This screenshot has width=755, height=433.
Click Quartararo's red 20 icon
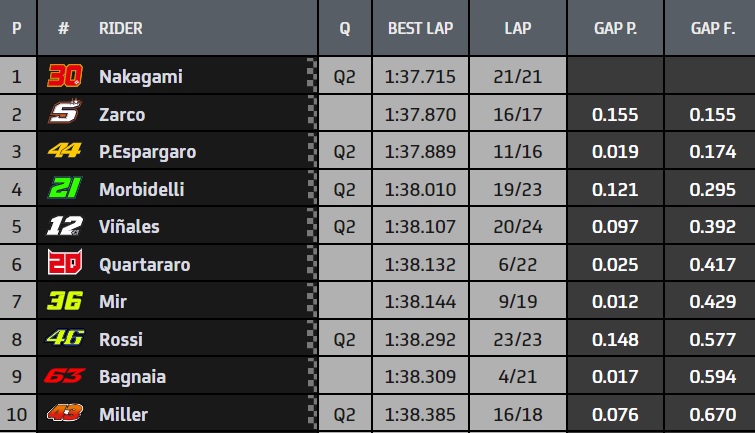pyautogui.click(x=64, y=264)
